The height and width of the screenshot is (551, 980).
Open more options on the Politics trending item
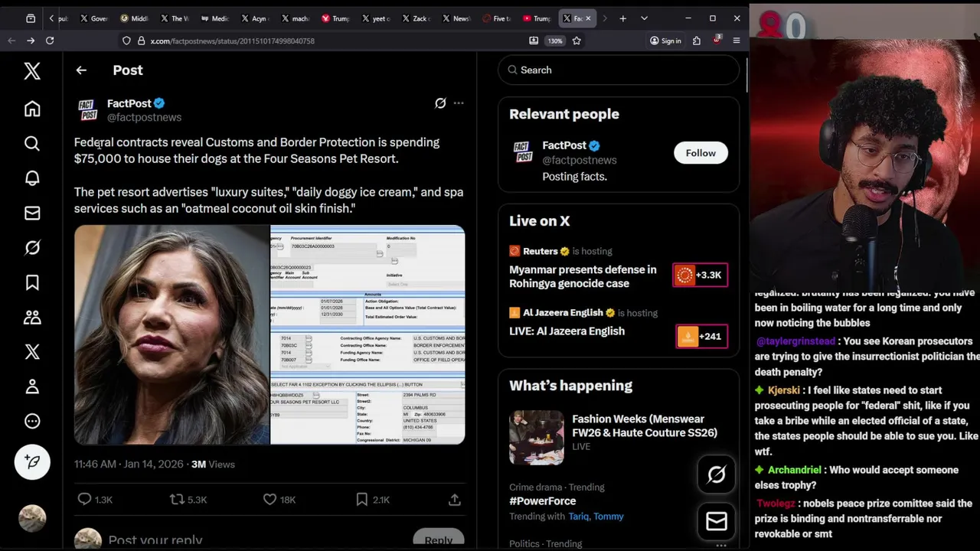721,545
